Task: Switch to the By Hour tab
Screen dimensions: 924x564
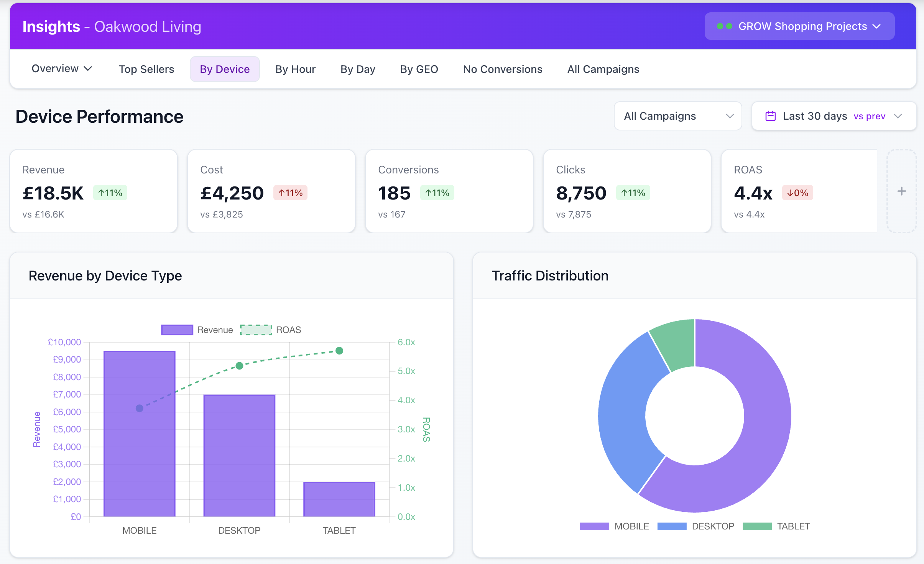Action: tap(295, 69)
